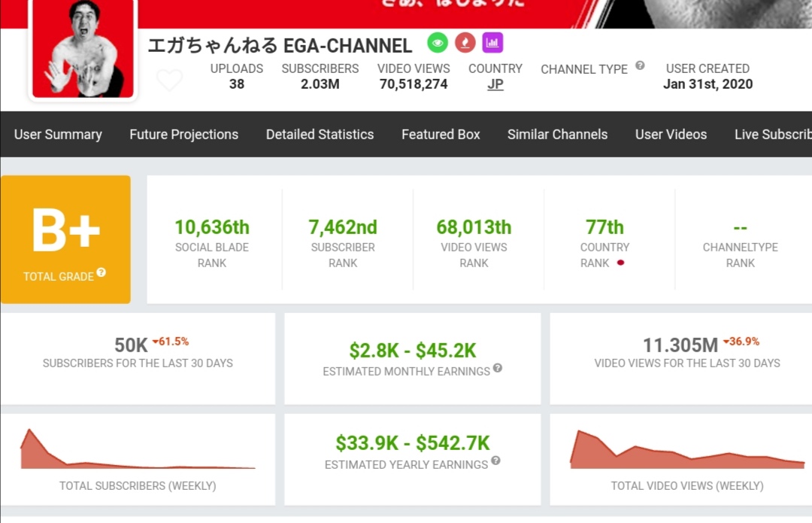Screen dimensions: 812x523
Task: Click the 50K subscribers last 30 days value
Action: click(131, 345)
